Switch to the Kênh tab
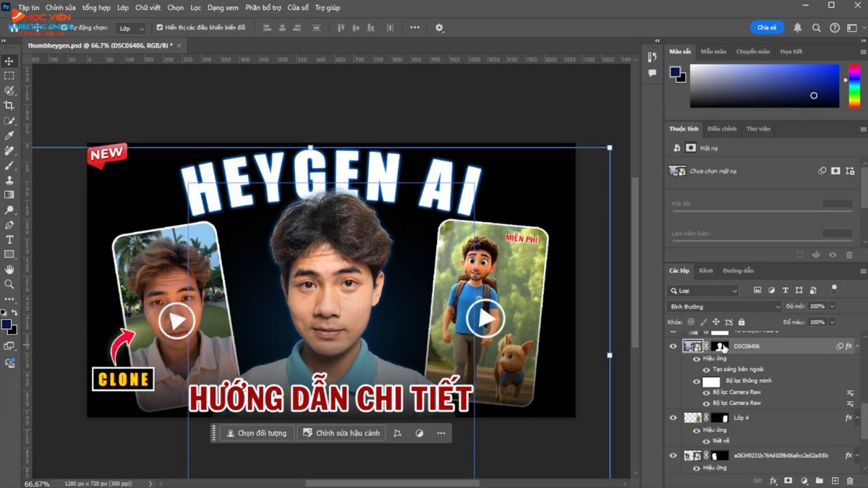 click(706, 270)
